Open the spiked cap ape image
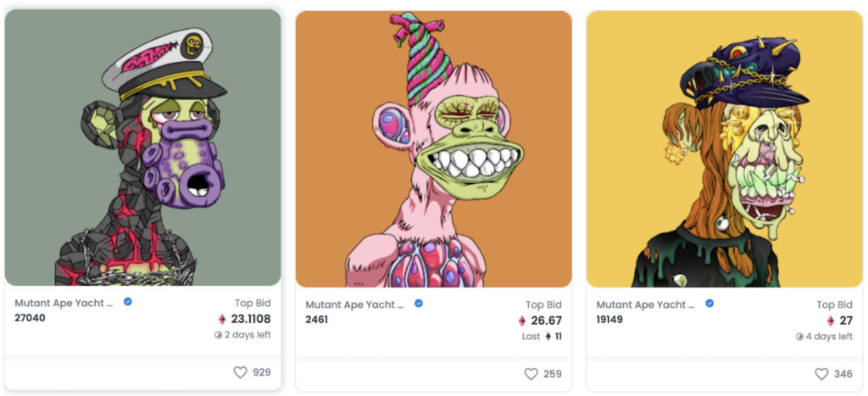Image resolution: width=868 pixels, height=396 pixels. [725, 149]
